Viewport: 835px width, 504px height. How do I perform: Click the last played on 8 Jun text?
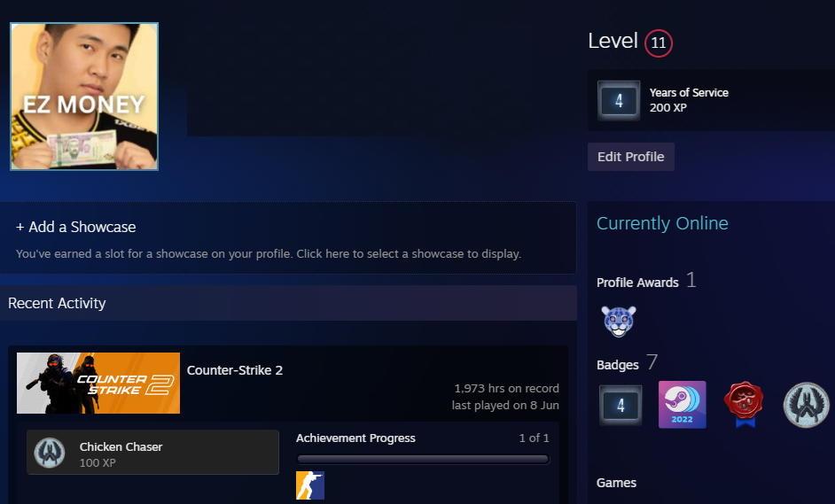click(x=505, y=406)
